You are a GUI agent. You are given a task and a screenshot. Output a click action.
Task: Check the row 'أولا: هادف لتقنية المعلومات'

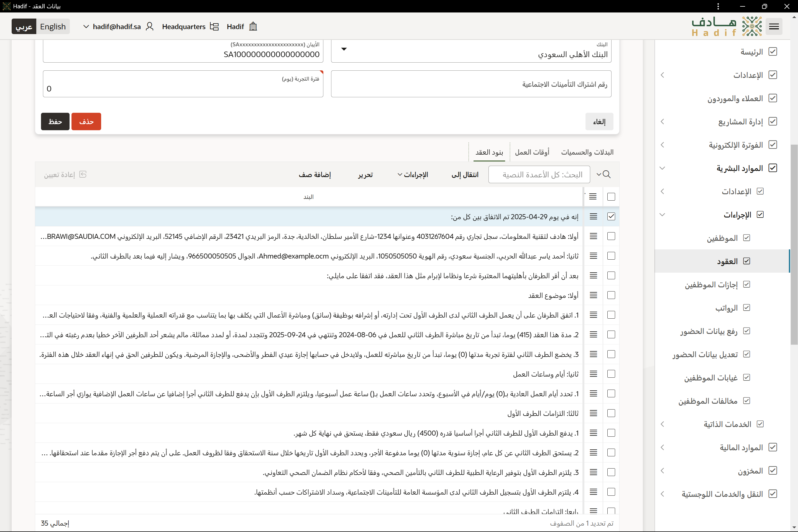click(x=611, y=236)
